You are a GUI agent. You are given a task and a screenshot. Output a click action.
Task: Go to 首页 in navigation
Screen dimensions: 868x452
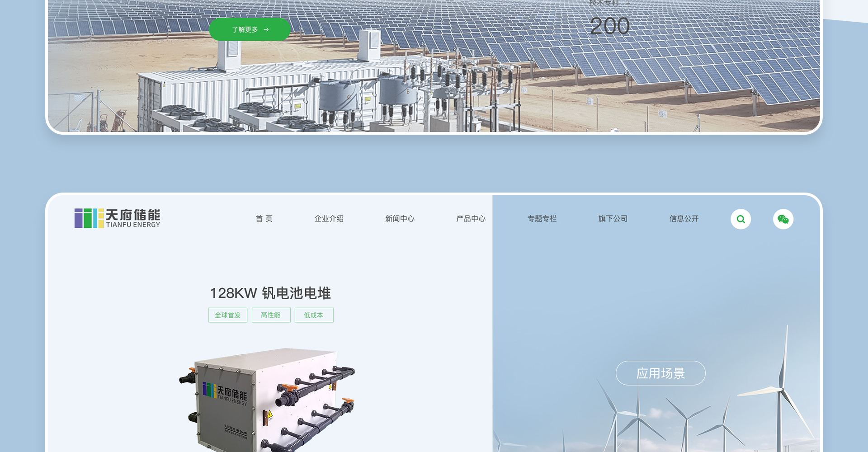(x=264, y=219)
